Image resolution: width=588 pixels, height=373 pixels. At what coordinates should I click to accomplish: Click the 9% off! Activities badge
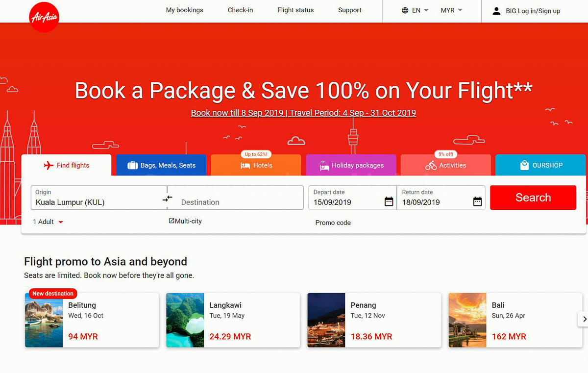pos(446,154)
